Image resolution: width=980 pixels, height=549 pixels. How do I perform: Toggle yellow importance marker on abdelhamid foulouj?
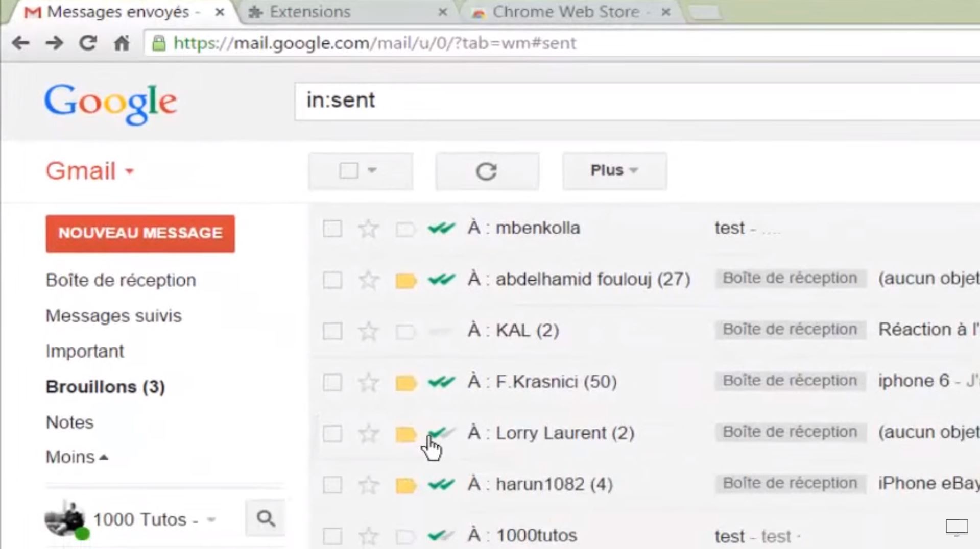click(405, 280)
